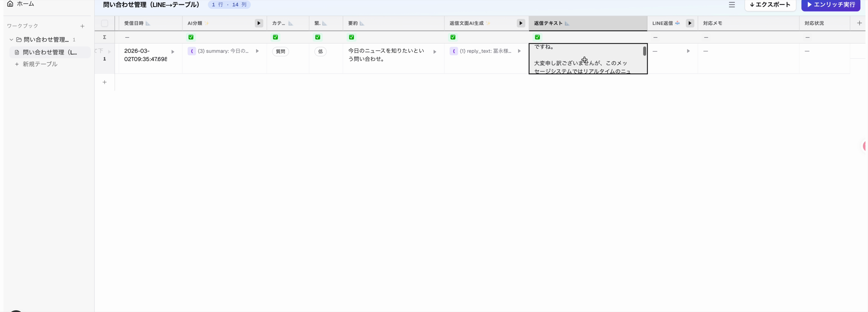The image size is (868, 312).
Task: Toggle the select-all rows checkbox
Action: click(x=104, y=23)
